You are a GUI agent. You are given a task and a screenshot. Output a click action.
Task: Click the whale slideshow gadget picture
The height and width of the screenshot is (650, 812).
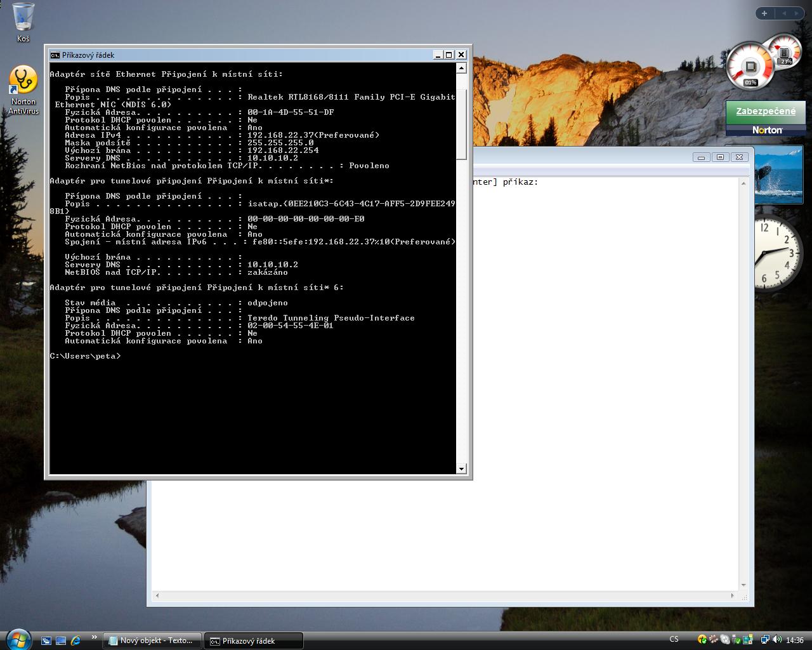point(779,175)
